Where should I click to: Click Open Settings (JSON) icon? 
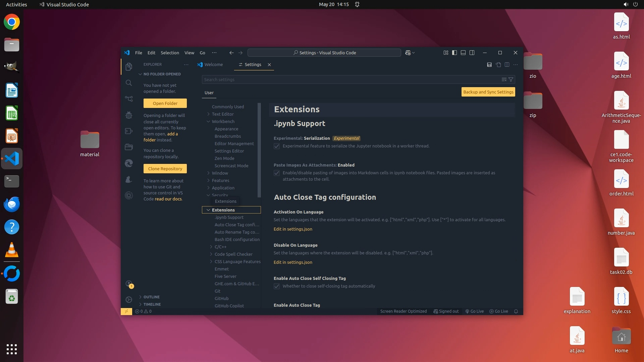click(x=498, y=65)
